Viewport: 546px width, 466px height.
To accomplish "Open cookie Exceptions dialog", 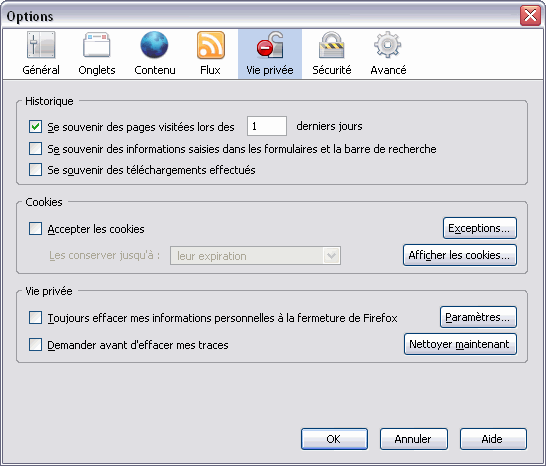I will coord(479,228).
